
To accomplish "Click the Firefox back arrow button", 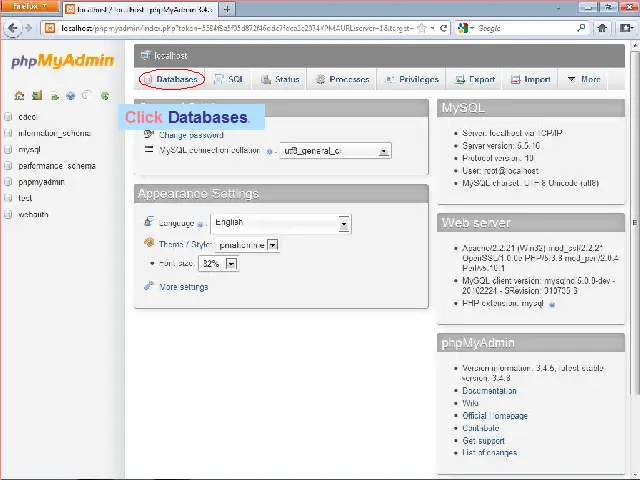I will click(12, 28).
